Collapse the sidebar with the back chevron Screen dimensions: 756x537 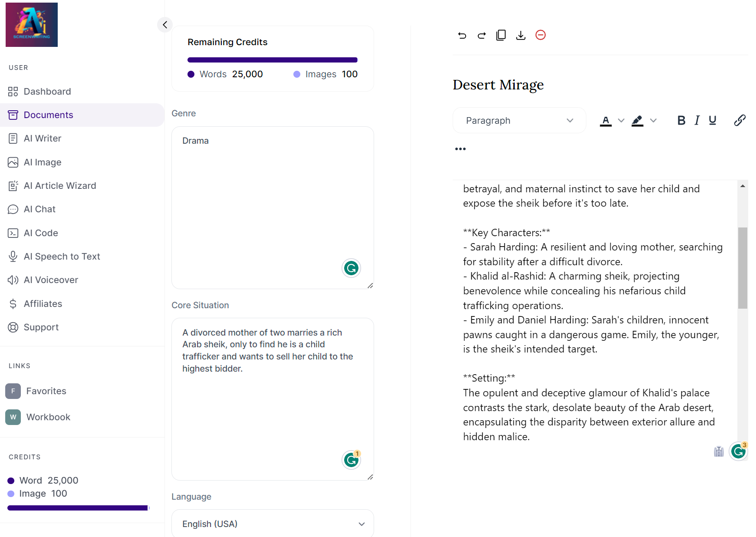165,25
